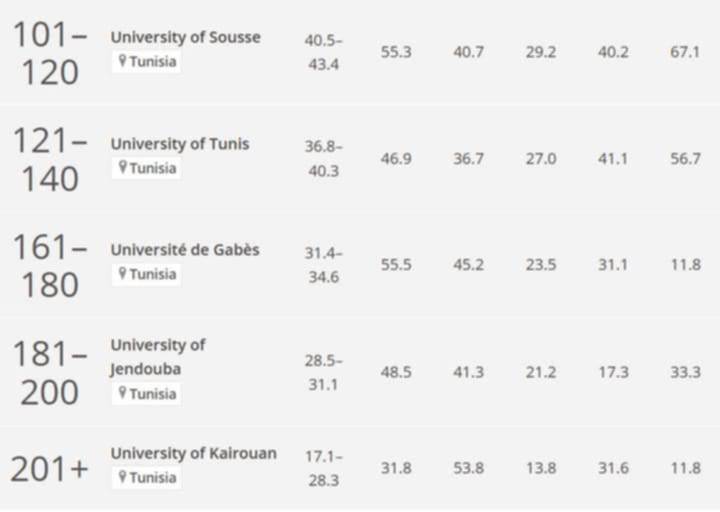The image size is (720, 512).
Task: Select the Tunisia tag under Université de Gabès
Action: (x=146, y=274)
